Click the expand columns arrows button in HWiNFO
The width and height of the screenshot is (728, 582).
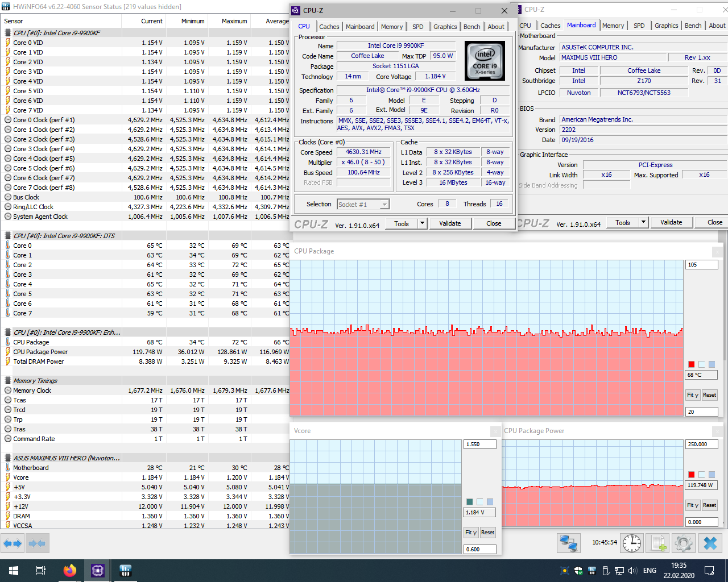coord(13,543)
